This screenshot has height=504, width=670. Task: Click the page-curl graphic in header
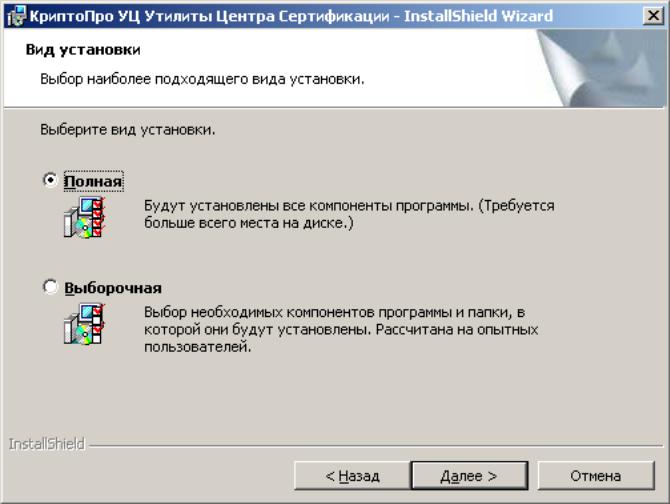pos(601,67)
